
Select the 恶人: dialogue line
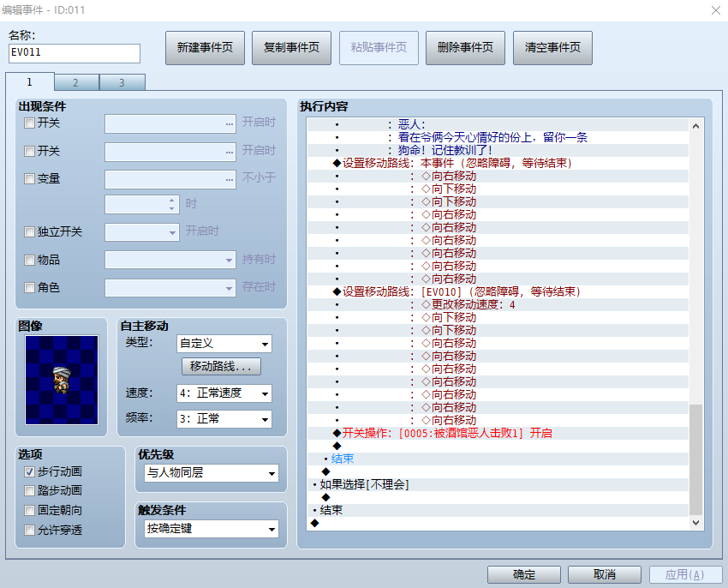click(498, 124)
